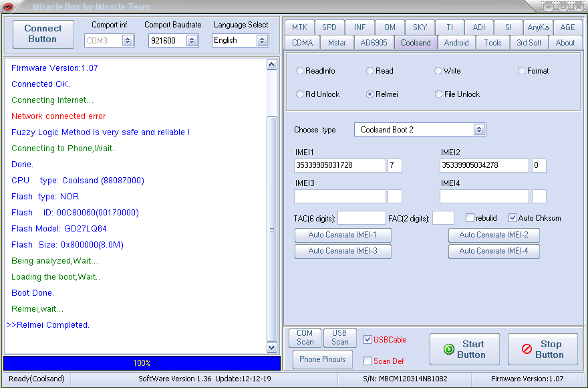The width and height of the screenshot is (588, 388).
Task: Open the OM tab
Action: (x=390, y=27)
